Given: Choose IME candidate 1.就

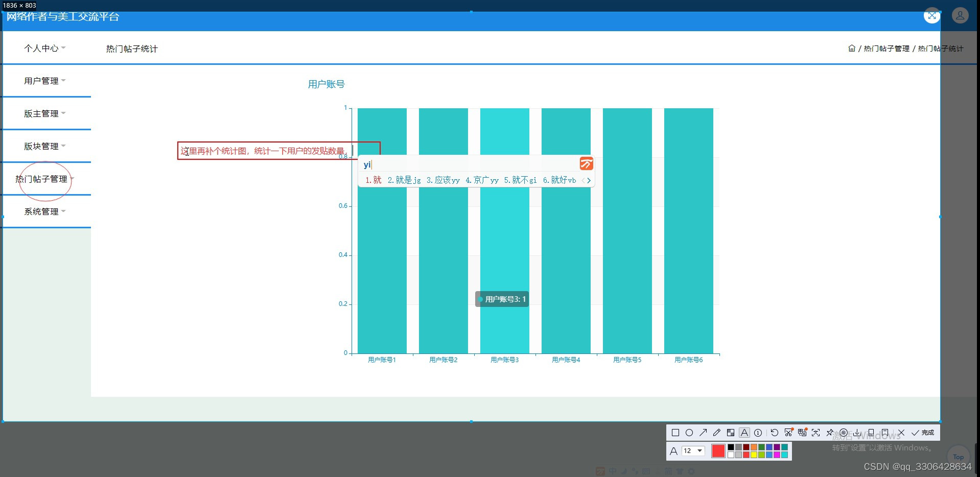Looking at the screenshot, I should coord(374,180).
